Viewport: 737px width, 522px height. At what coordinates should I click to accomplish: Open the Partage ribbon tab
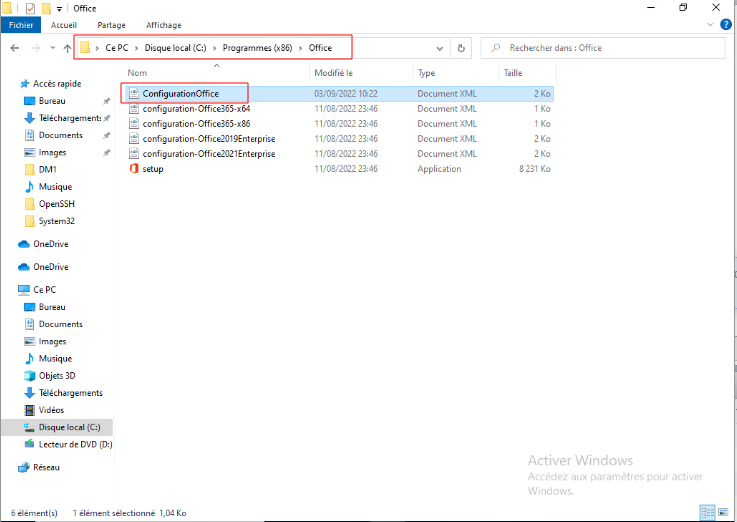click(112, 25)
